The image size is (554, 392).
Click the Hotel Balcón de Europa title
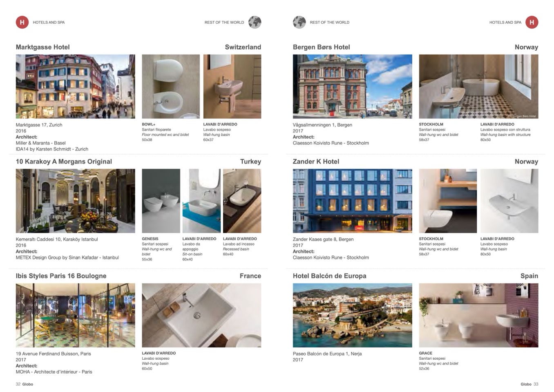click(x=329, y=276)
